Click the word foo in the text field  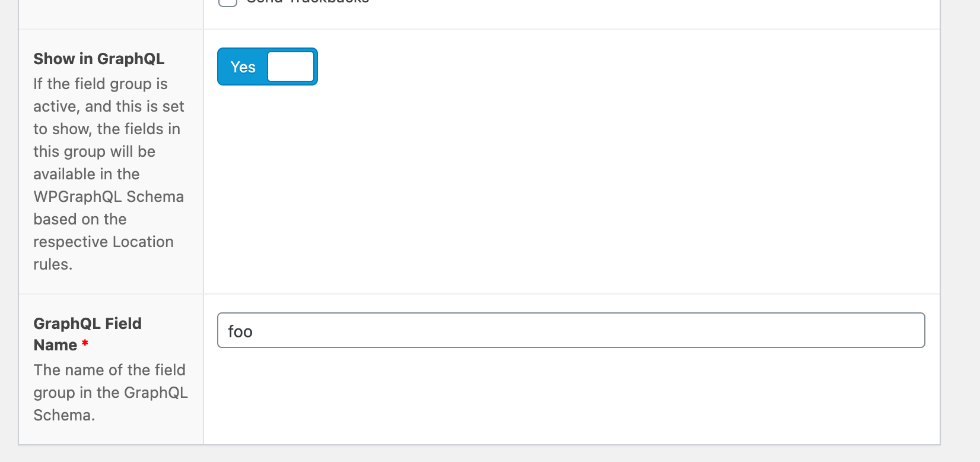click(240, 331)
